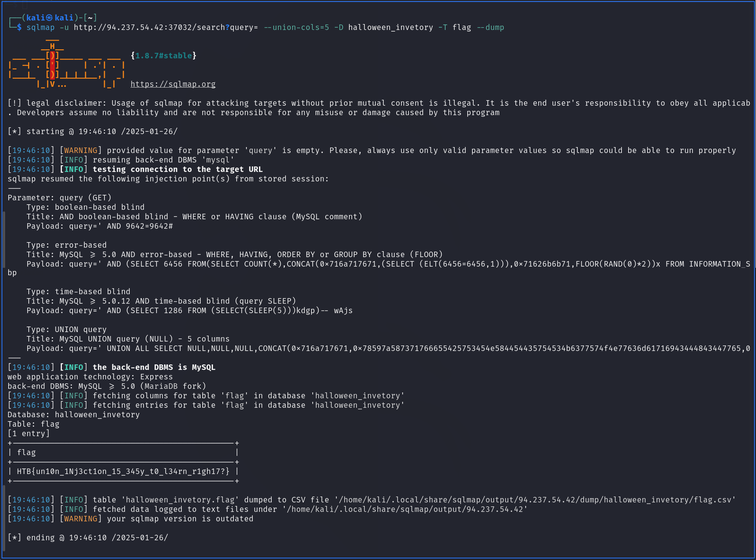Image resolution: width=756 pixels, height=560 pixels.
Task: Click the WARNING about empty query parameter
Action: pyautogui.click(x=372, y=150)
